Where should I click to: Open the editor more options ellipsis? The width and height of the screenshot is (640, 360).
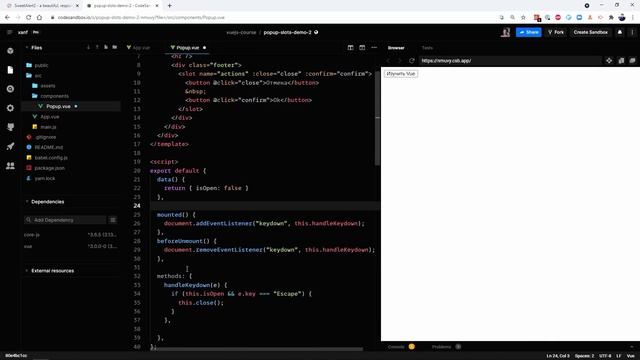(374, 47)
